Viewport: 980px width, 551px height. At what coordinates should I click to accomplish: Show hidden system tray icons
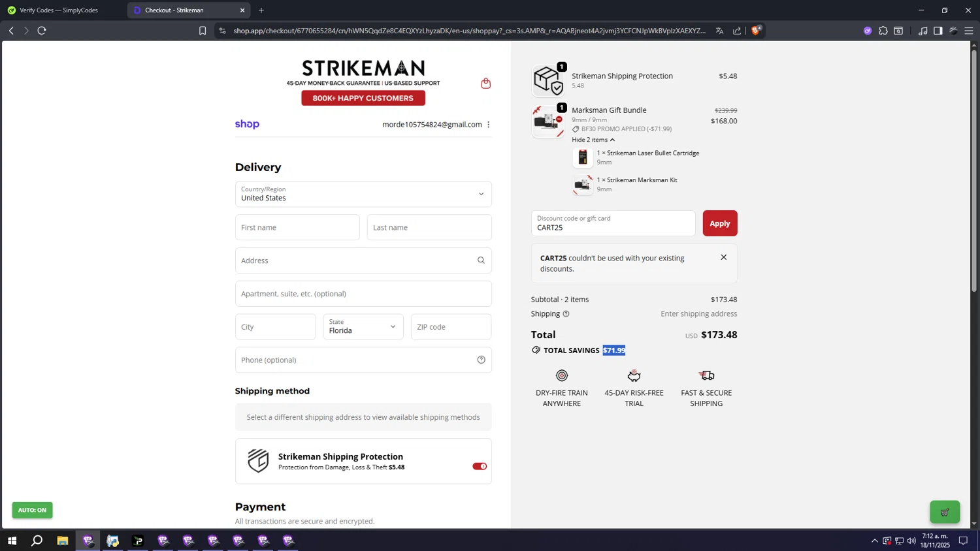pos(874,541)
